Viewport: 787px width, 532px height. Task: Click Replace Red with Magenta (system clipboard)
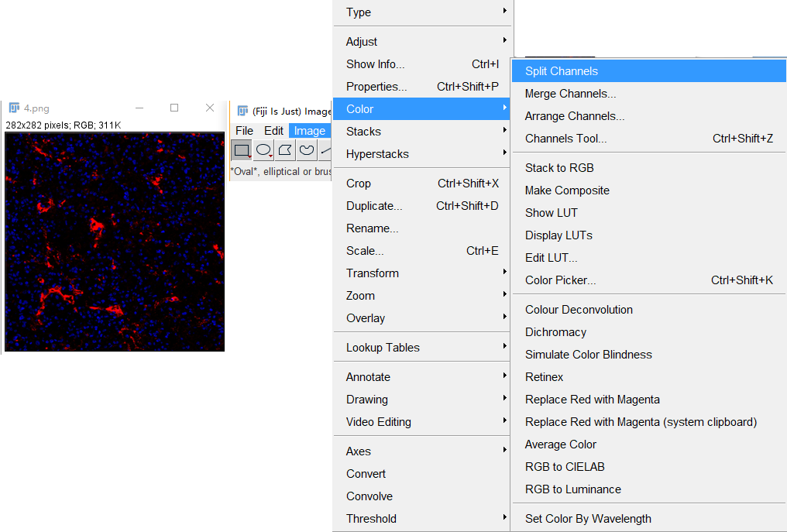click(649, 422)
